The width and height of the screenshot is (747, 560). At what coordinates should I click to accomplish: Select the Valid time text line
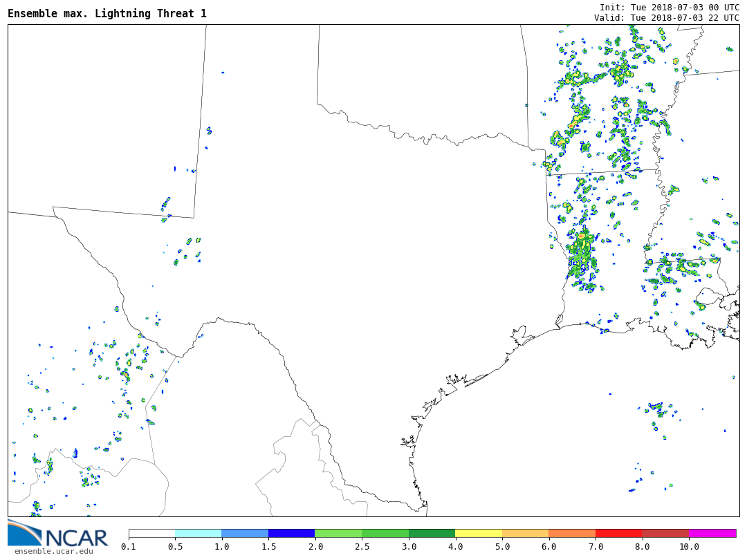pyautogui.click(x=666, y=18)
